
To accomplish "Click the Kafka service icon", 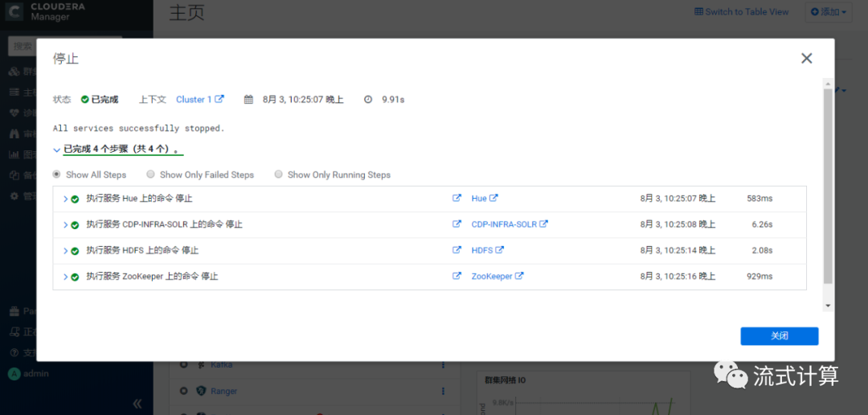I will click(x=202, y=364).
